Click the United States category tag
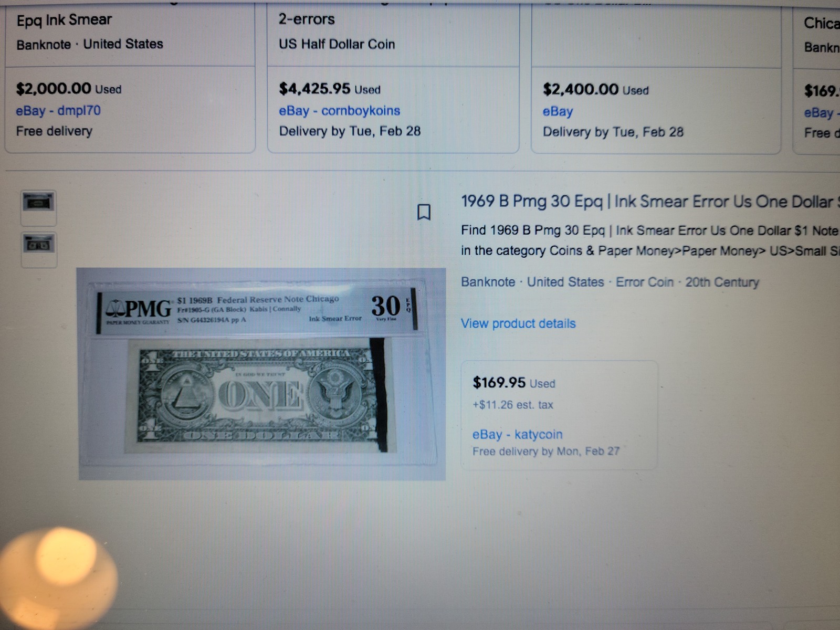 [565, 282]
